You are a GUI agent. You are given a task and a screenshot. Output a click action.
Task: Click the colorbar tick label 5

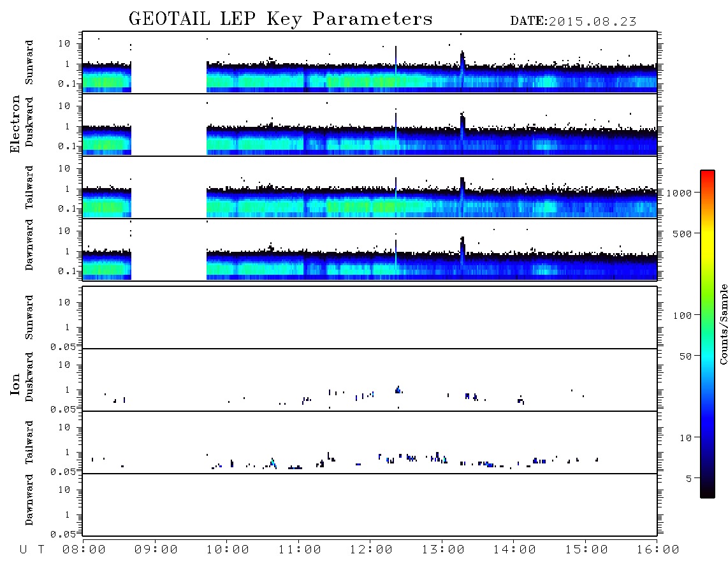pos(689,479)
